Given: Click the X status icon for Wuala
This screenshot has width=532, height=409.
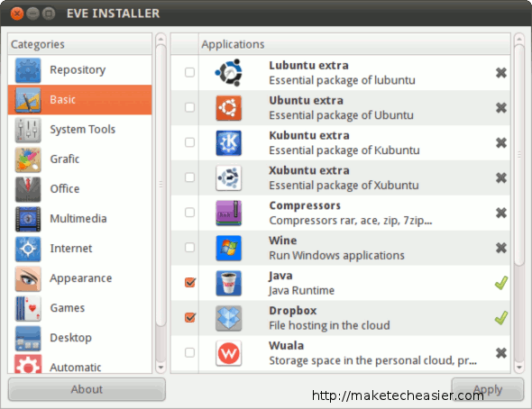Looking at the screenshot, I should point(501,353).
